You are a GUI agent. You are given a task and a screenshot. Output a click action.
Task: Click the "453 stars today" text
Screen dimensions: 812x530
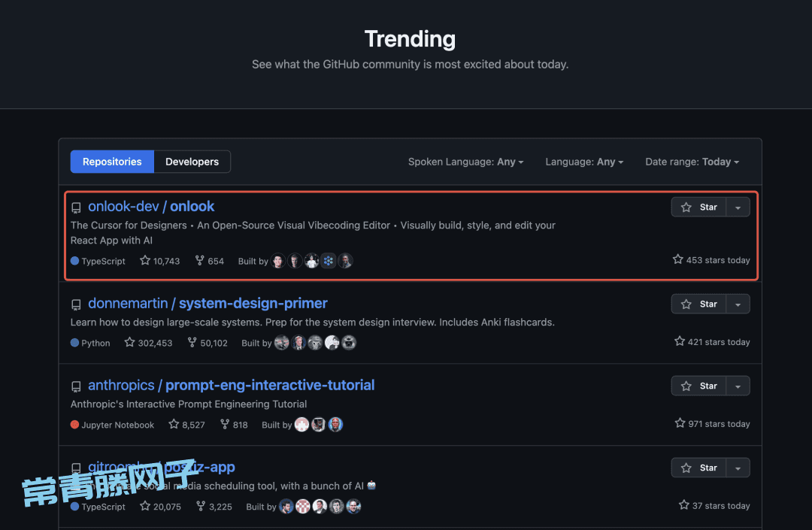[x=711, y=260]
